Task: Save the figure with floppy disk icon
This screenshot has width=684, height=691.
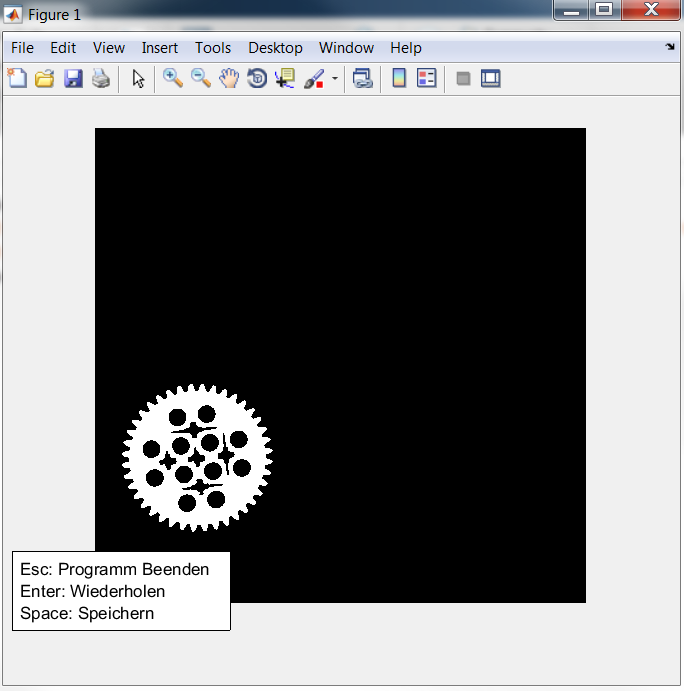Action: coord(73,78)
